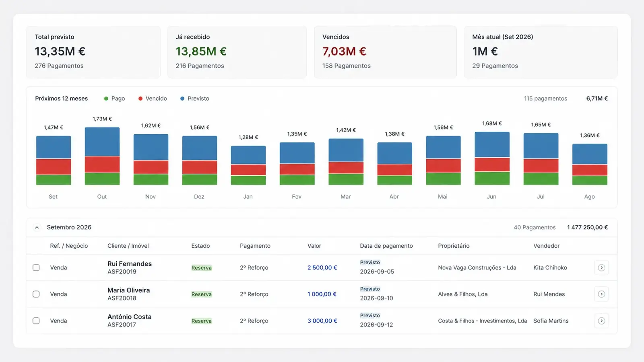
Task: Click the green Pago segment of Mar bar
Action: 346,179
